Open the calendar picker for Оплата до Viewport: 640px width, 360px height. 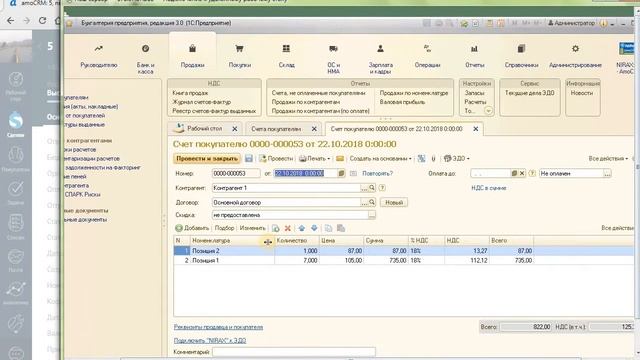point(514,173)
